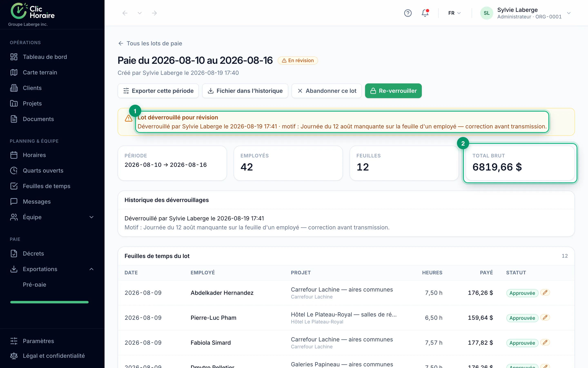Click the Historique des déverrouillages heading
This screenshot has width=588, height=368.
(x=167, y=200)
